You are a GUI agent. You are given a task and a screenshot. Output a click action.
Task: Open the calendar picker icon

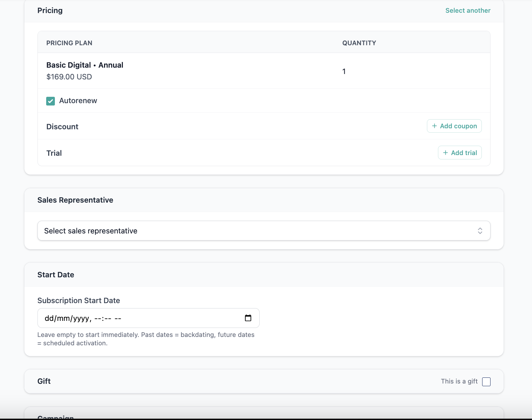tap(248, 318)
